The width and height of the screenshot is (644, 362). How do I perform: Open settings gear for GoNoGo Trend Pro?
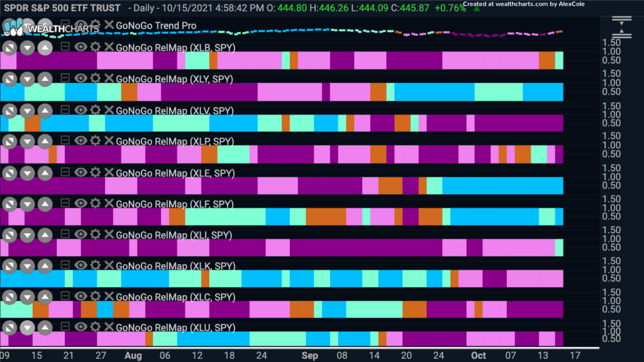[x=96, y=25]
